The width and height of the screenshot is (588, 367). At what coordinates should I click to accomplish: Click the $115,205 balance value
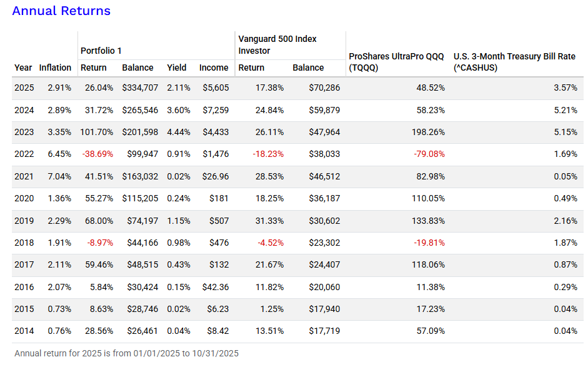coord(140,199)
